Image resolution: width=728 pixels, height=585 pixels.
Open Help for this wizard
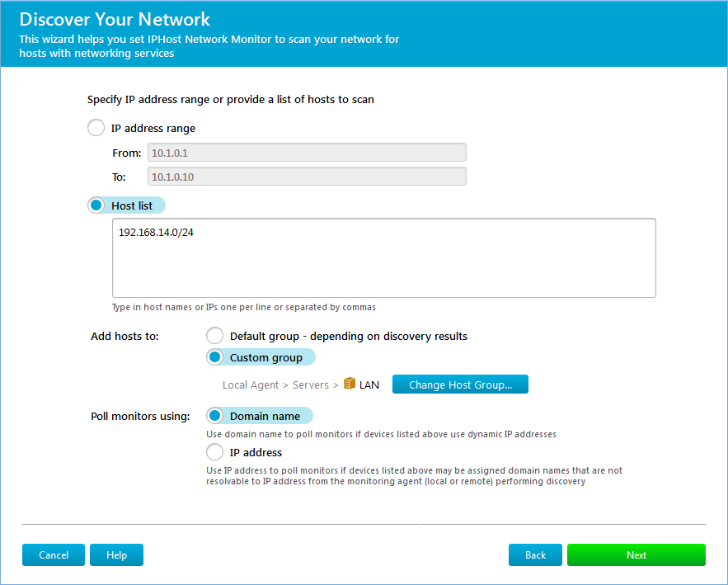[x=116, y=554]
